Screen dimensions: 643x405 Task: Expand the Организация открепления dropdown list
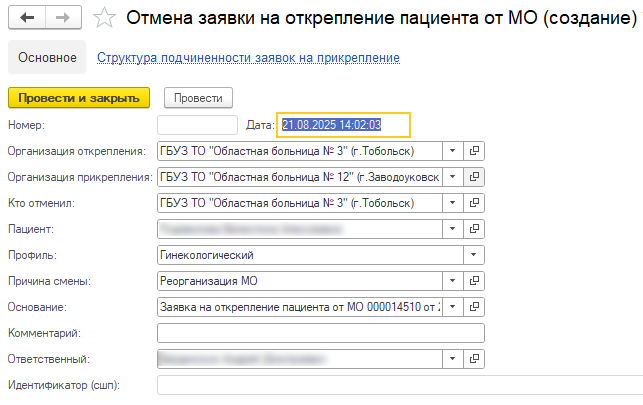(x=453, y=151)
